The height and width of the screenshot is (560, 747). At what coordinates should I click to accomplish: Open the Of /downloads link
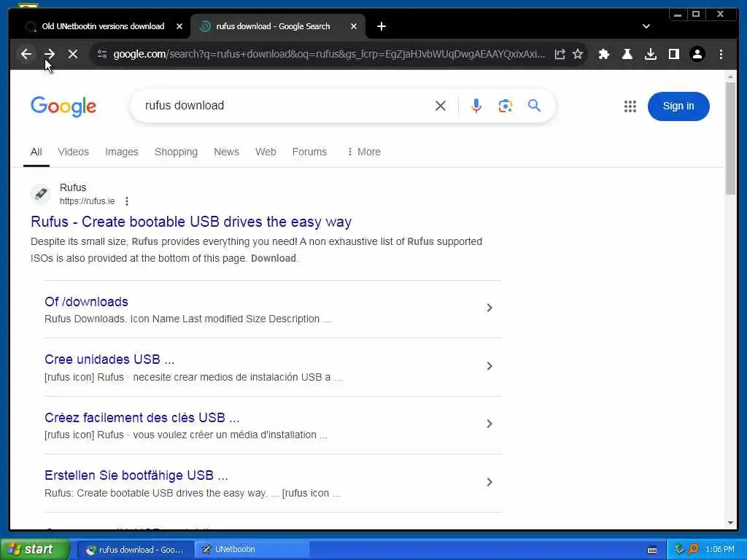pyautogui.click(x=86, y=302)
